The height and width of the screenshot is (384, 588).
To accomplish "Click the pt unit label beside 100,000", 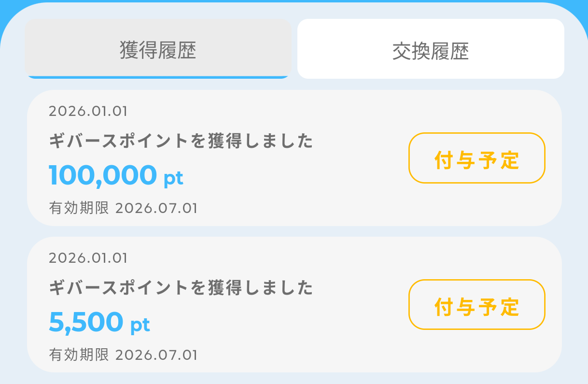I will 173,178.
